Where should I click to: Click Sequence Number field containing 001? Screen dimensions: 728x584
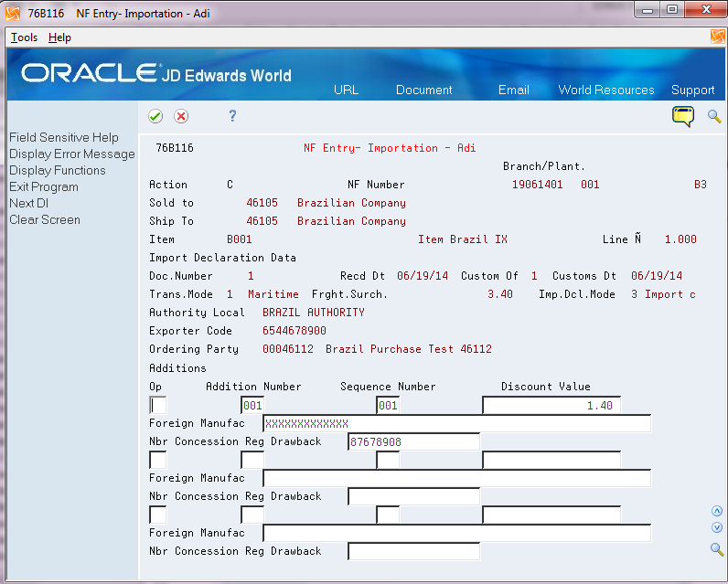[x=388, y=406]
